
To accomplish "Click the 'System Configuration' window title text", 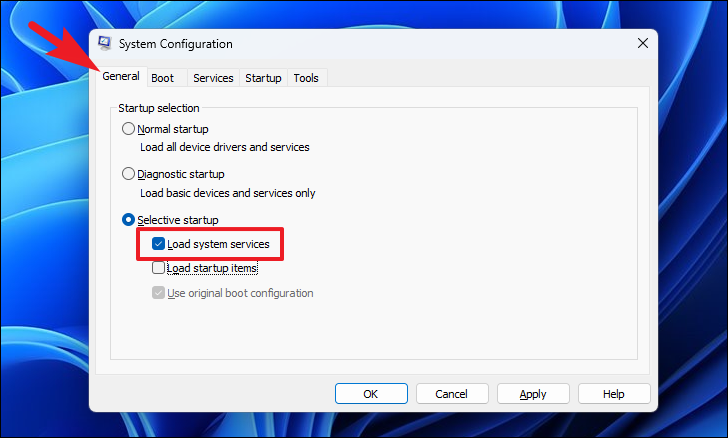I will click(176, 44).
